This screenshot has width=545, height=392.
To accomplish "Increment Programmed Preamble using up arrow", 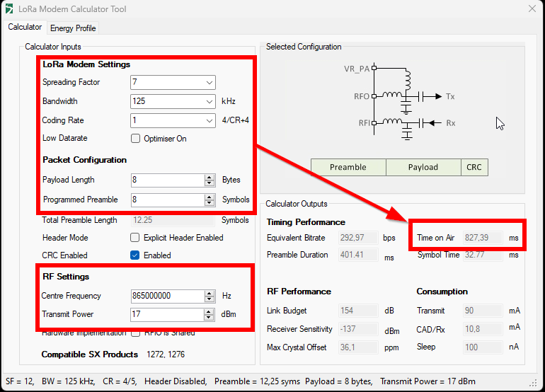I will click(x=210, y=197).
